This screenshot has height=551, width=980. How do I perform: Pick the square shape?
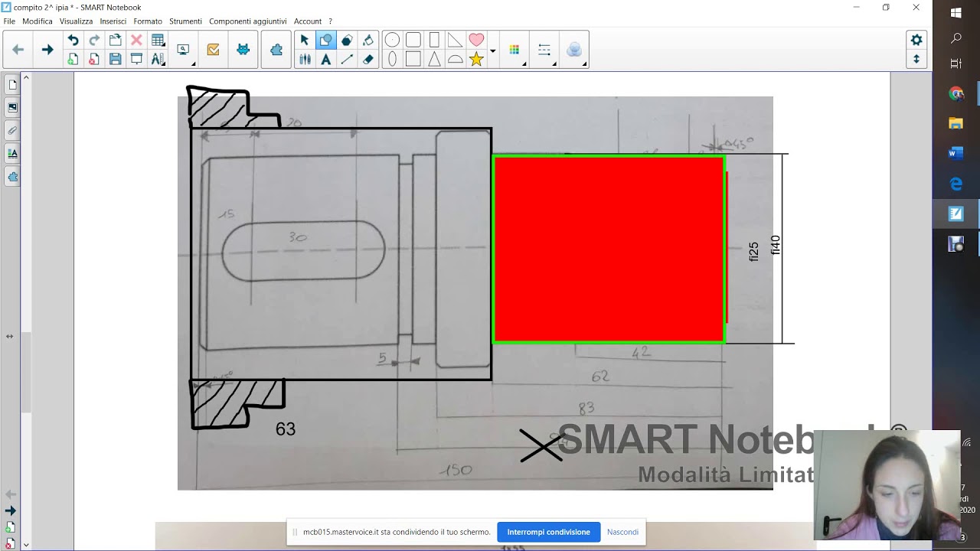pyautogui.click(x=413, y=59)
